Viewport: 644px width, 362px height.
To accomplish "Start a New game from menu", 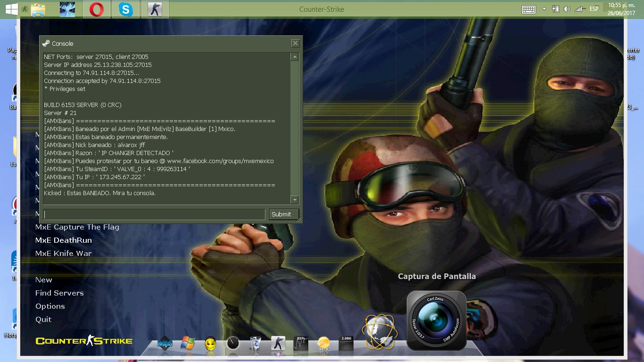I will (44, 280).
